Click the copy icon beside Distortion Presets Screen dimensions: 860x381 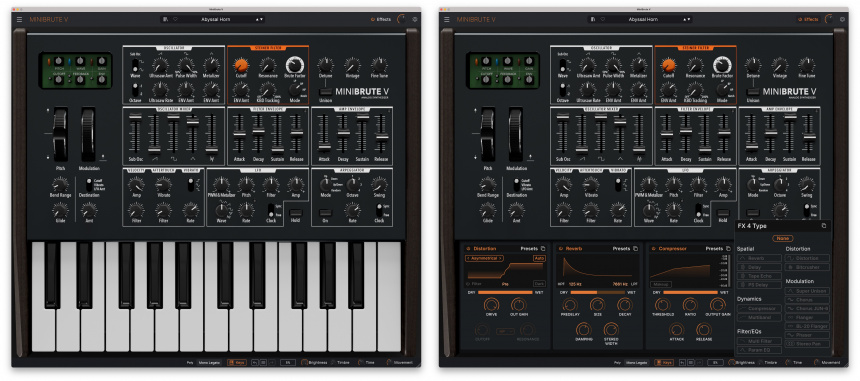tap(543, 248)
